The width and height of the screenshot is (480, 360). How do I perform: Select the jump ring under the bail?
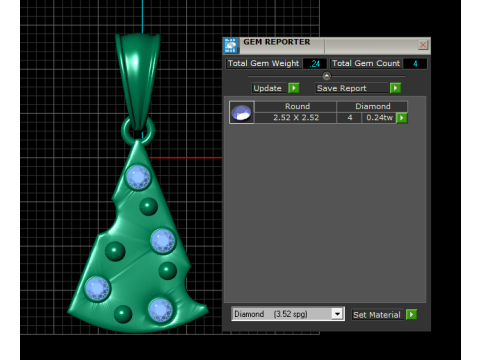tap(138, 131)
